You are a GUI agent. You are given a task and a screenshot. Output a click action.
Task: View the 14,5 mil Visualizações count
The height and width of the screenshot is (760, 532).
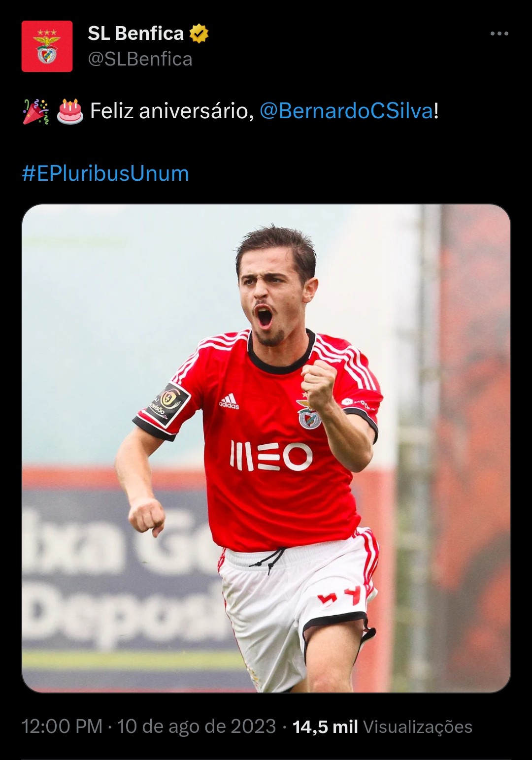coord(382,727)
